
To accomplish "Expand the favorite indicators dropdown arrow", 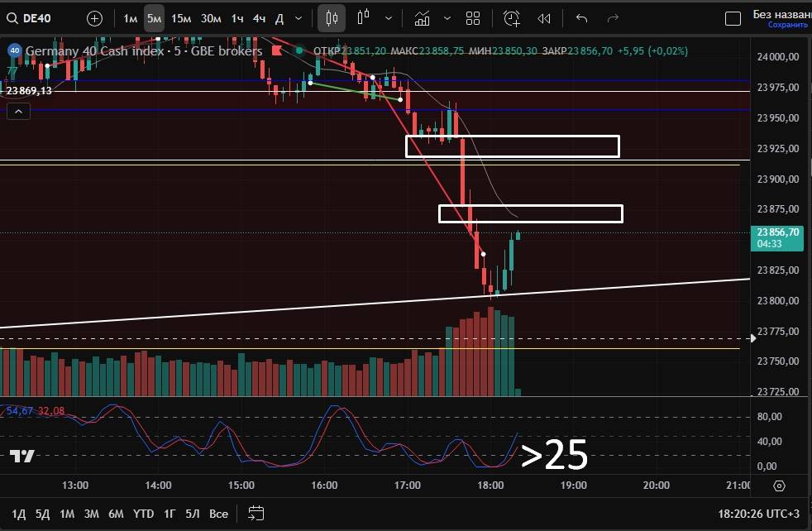I will tap(447, 18).
